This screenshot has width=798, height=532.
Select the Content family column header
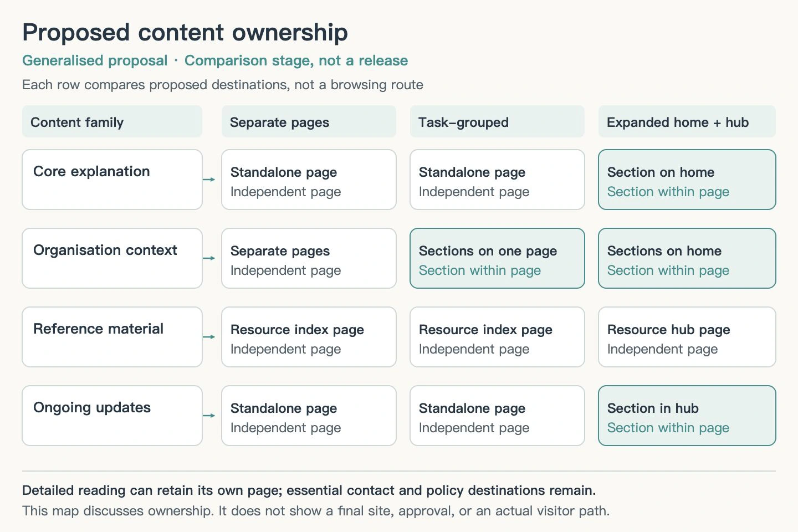(112, 122)
